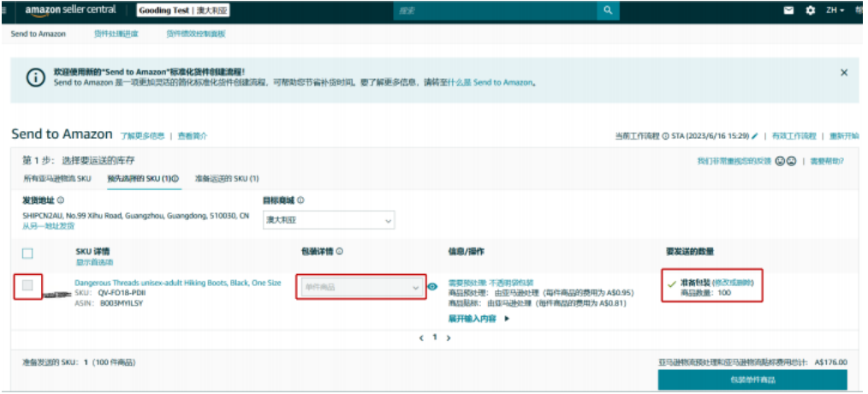868x394 pixels.
Task: Select the Send to Amazon navigation tab
Action: point(39,33)
